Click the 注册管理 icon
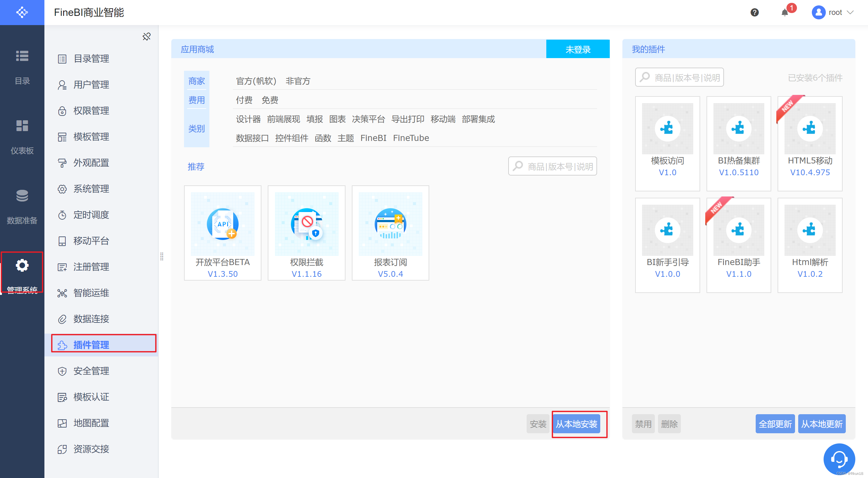The width and height of the screenshot is (868, 478). (62, 267)
